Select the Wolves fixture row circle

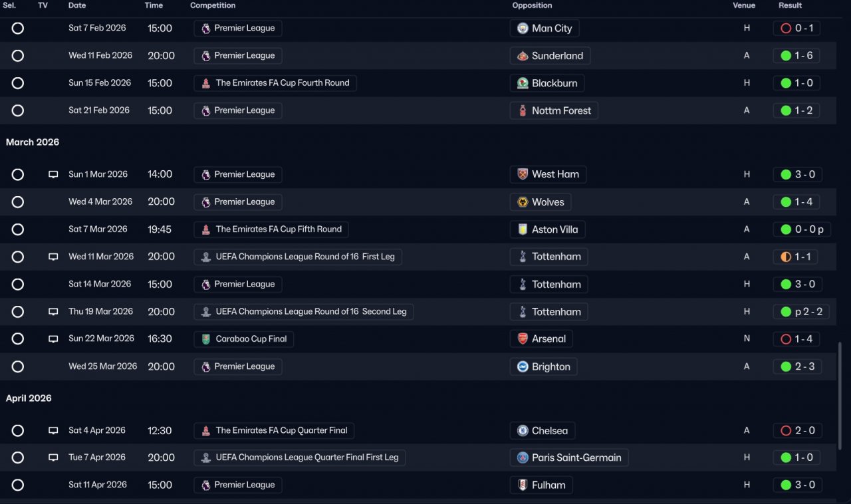18,202
